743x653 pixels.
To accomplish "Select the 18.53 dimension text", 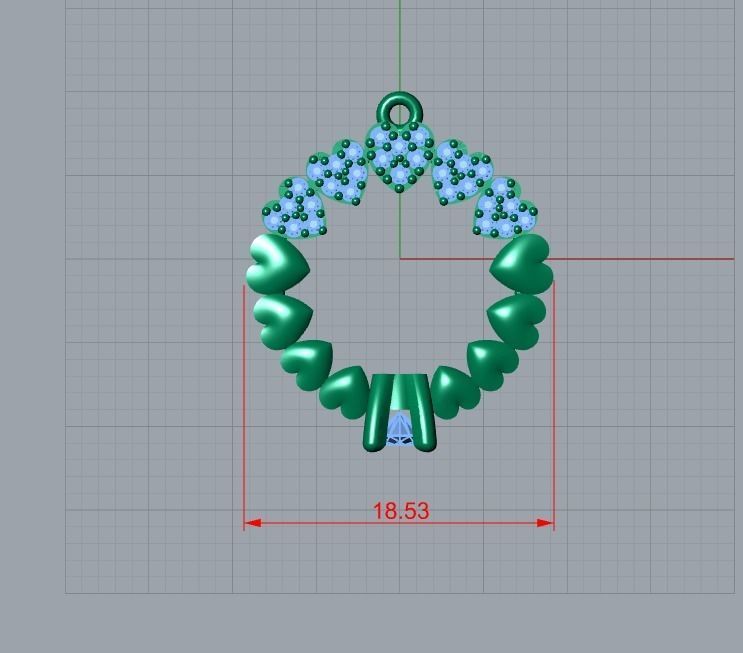I will click(401, 511).
